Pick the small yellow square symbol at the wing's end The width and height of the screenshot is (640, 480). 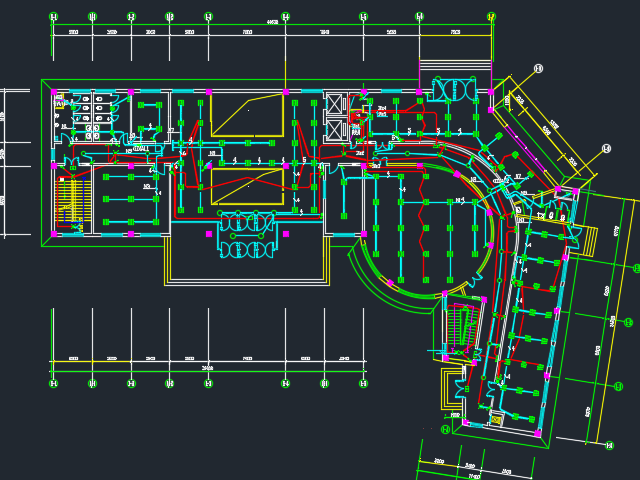point(496,420)
